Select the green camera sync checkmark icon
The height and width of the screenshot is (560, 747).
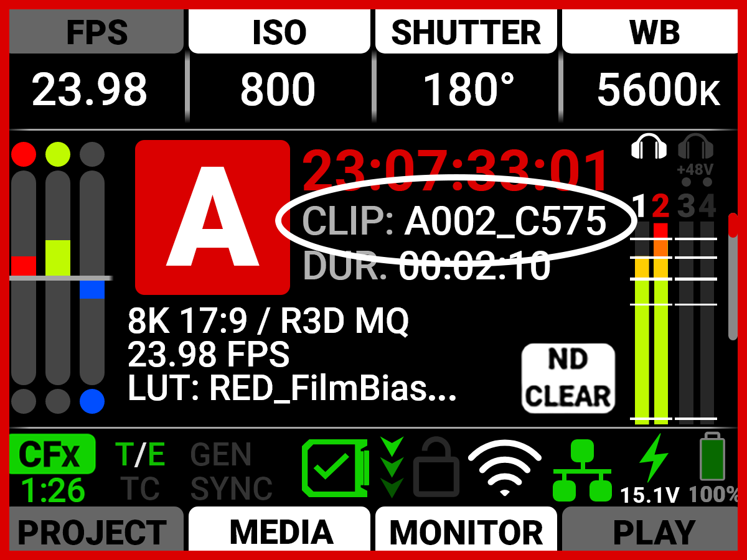pos(337,469)
